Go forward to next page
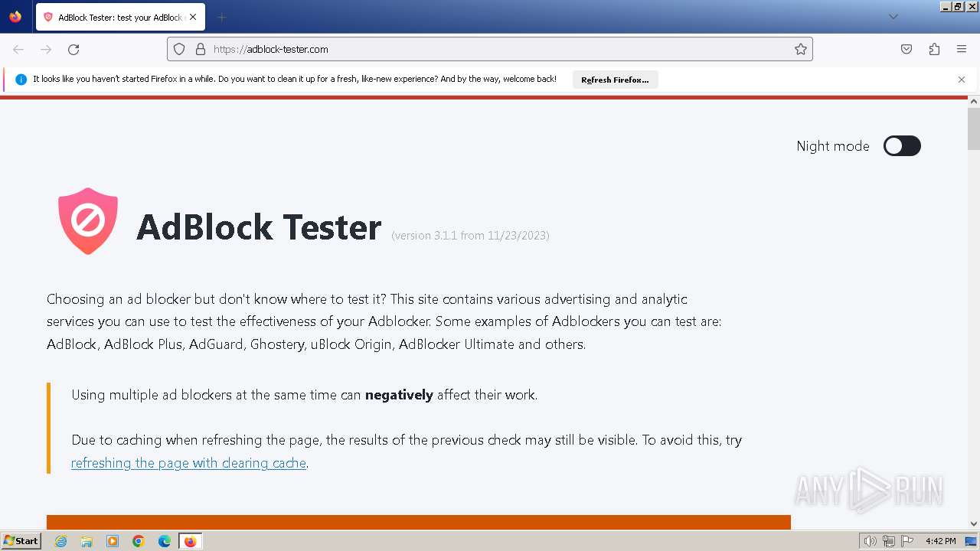The height and width of the screenshot is (551, 980). 46,49
